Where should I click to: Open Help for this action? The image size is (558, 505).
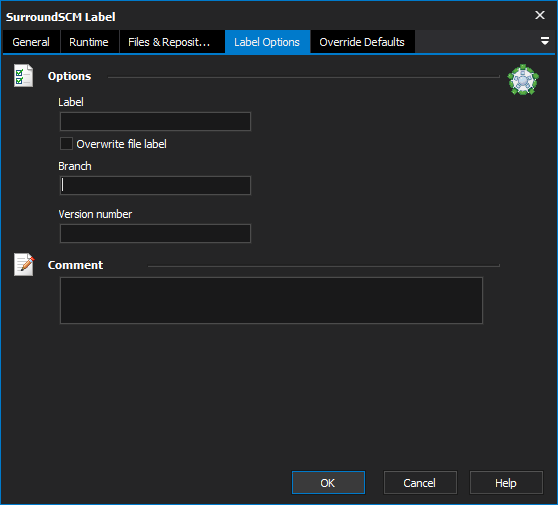point(506,483)
